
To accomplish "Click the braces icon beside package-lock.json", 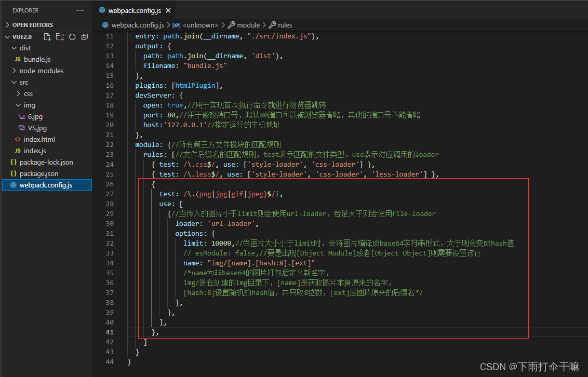I will pyautogui.click(x=14, y=162).
